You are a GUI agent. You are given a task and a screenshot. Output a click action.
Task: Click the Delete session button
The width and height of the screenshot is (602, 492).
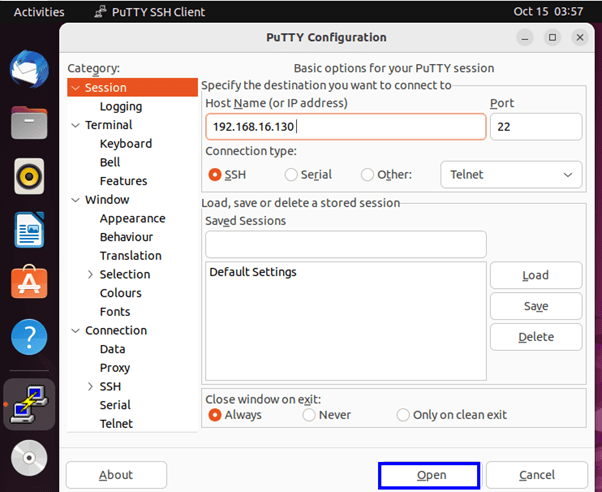tap(536, 337)
